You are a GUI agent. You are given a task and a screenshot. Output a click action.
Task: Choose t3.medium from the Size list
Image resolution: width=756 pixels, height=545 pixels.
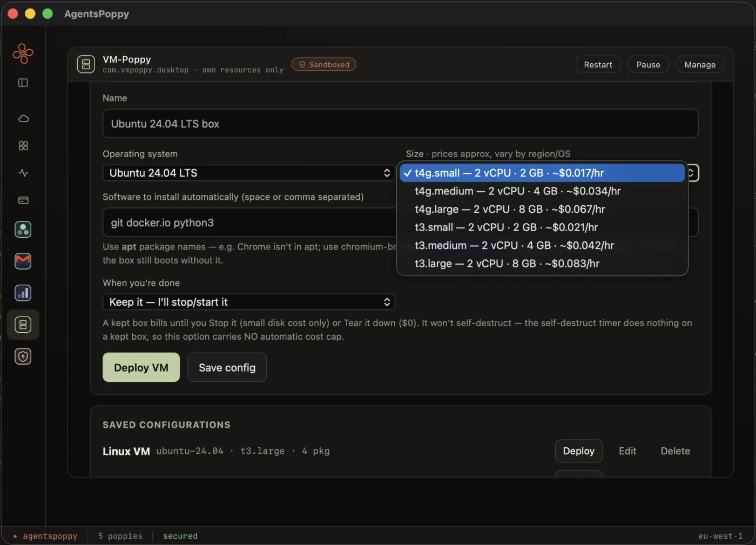pyautogui.click(x=542, y=245)
